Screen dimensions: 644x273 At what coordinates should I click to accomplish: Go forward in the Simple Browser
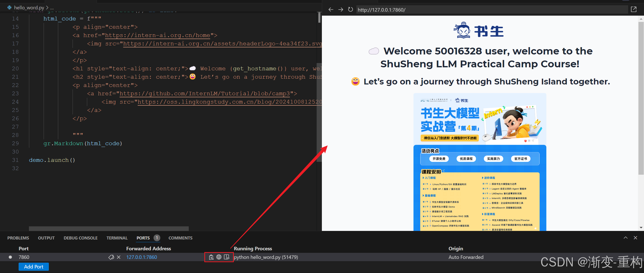point(340,10)
